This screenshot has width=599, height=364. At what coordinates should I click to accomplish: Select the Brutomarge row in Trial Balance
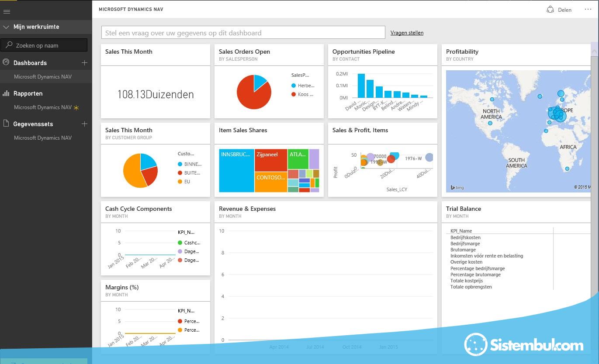click(463, 250)
